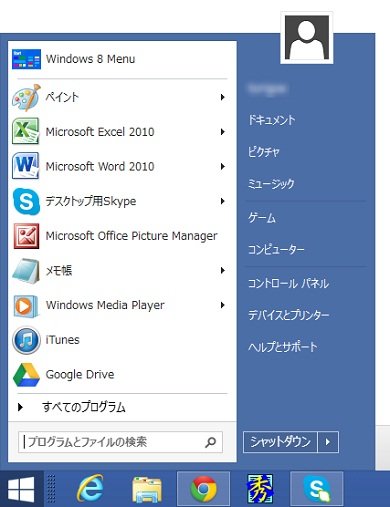Viewport: 390px width, 507px height.
Task: Click the Google Drive icon
Action: (x=26, y=375)
